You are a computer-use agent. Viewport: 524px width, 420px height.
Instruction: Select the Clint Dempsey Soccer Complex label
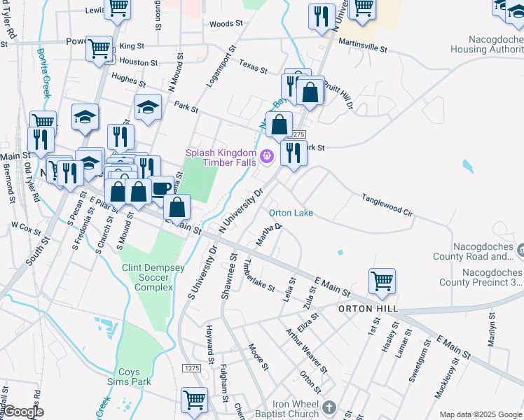click(153, 277)
